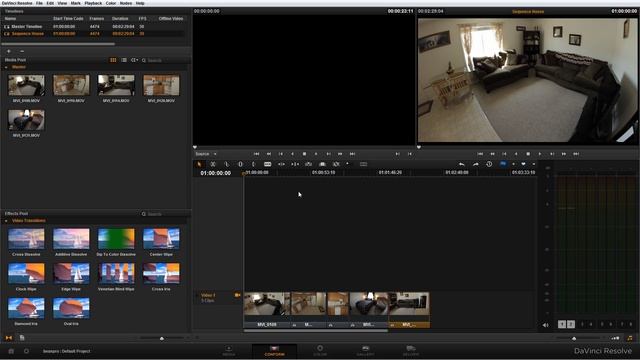640x360 pixels.
Task: Select the Clock Wipe transition
Action: click(x=26, y=273)
